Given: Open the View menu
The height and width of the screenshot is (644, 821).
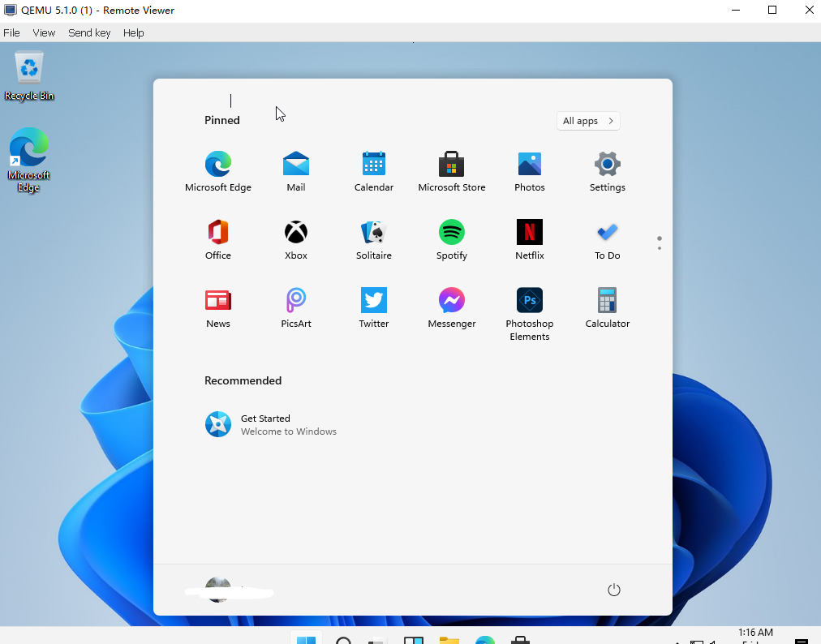Looking at the screenshot, I should pyautogui.click(x=44, y=32).
